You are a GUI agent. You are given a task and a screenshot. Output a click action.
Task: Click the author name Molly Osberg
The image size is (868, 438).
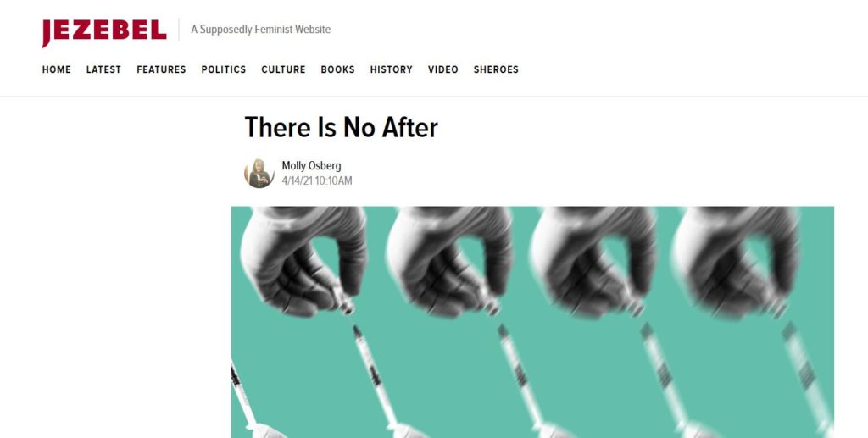click(x=311, y=165)
